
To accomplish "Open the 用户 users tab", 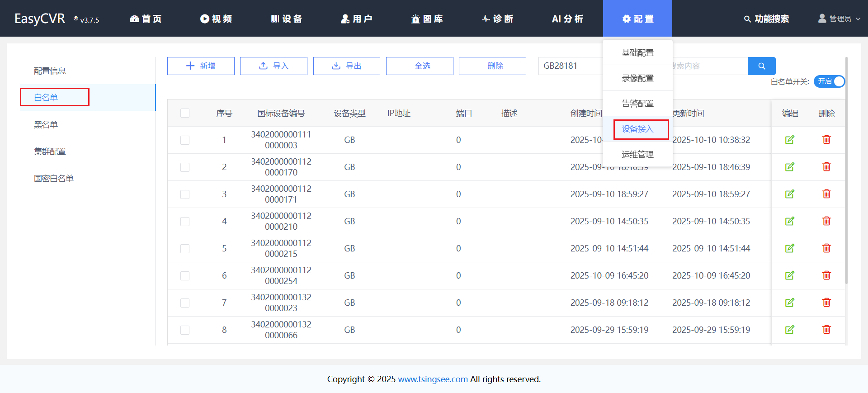I will point(357,19).
